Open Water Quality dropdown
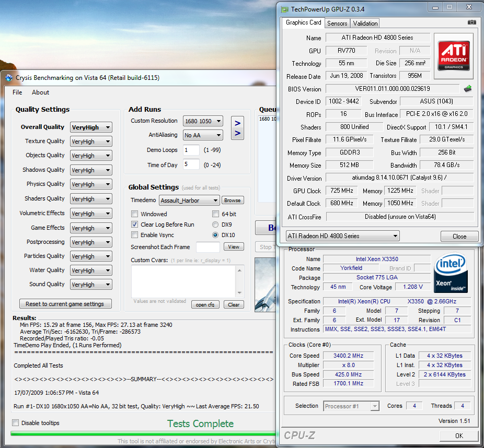The height and width of the screenshot is (448, 484). tap(91, 270)
